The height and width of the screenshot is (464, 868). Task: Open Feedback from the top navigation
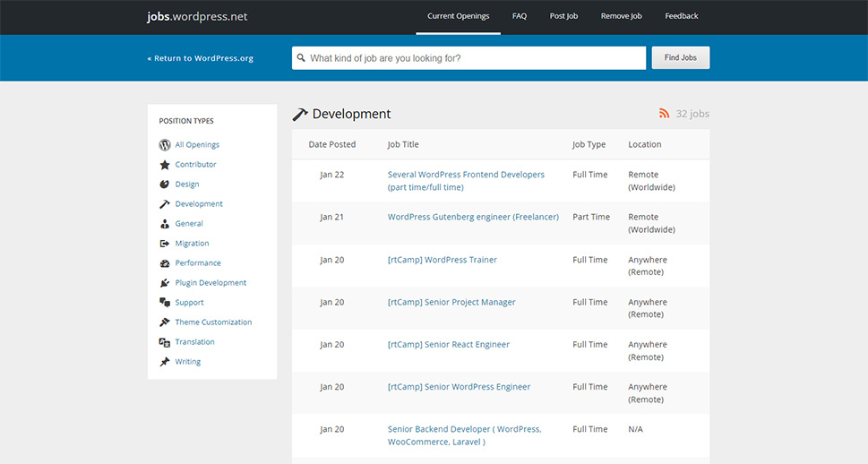click(x=682, y=16)
